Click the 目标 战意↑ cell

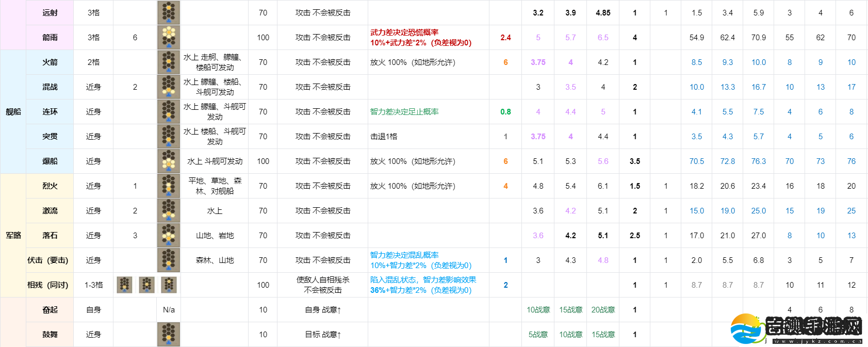pos(323,335)
